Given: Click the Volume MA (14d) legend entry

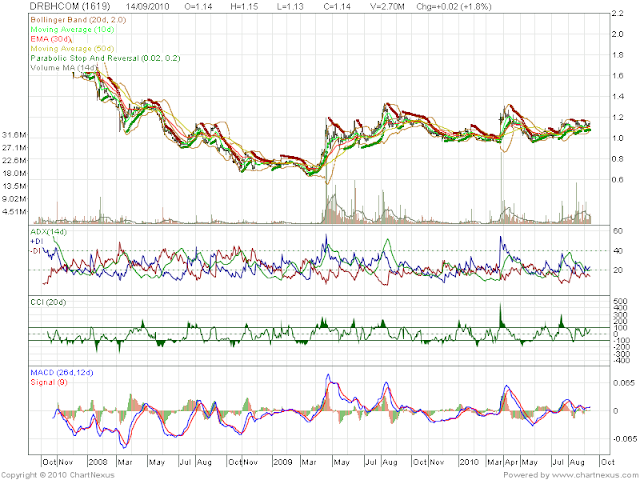Looking at the screenshot, I should click(64, 67).
